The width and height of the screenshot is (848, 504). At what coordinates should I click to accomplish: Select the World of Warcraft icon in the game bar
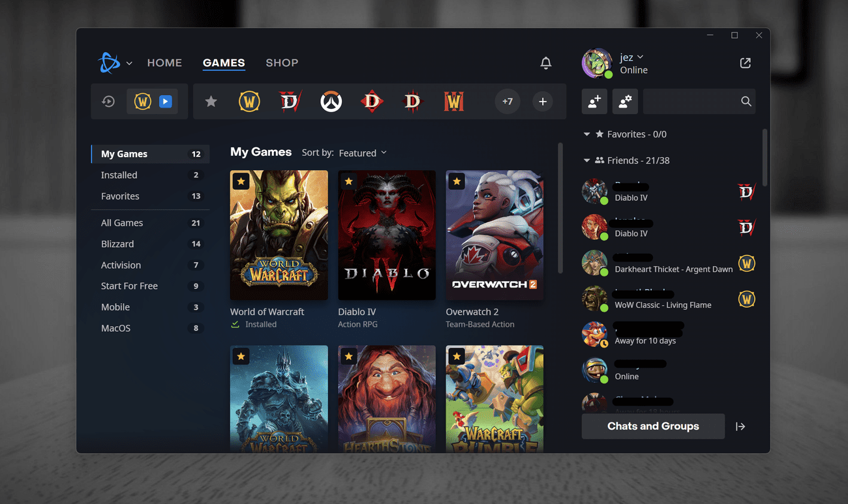[x=249, y=101]
